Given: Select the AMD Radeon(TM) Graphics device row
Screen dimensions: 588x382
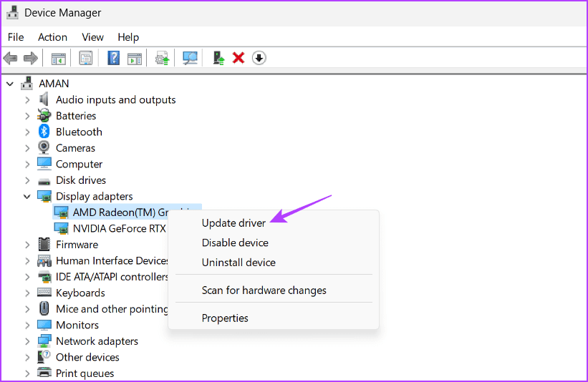Looking at the screenshot, I should pyautogui.click(x=127, y=212).
